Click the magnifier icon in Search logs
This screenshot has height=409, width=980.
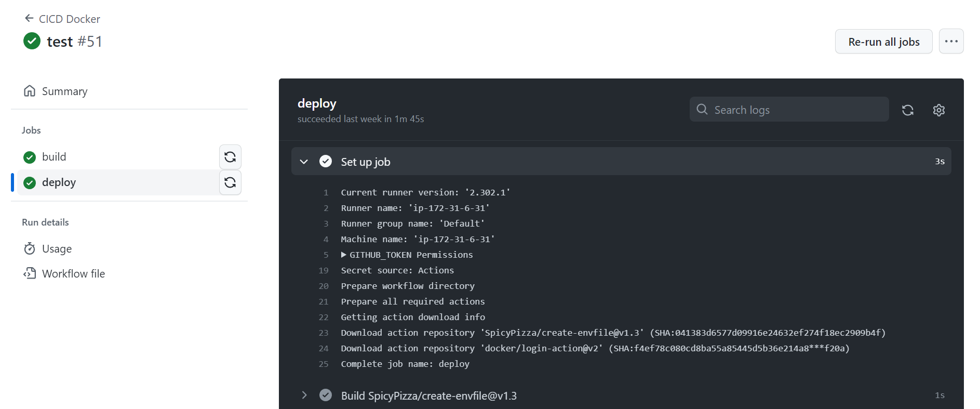coord(702,109)
